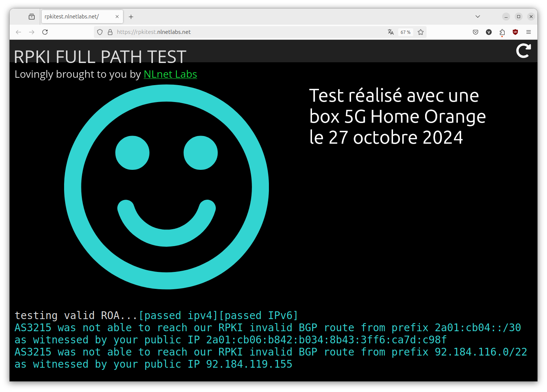The width and height of the screenshot is (547, 392).
Task: Reload the page with browser reload button
Action: tap(45, 32)
